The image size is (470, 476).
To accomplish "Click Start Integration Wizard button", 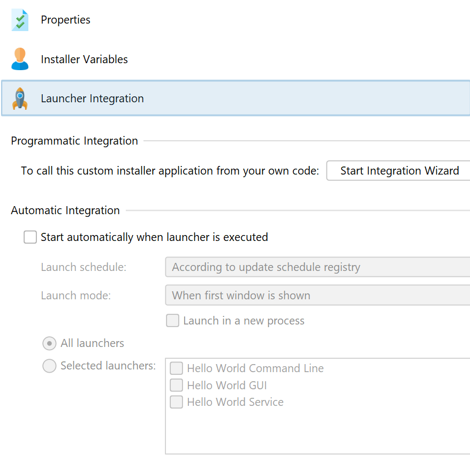I will pos(398,171).
